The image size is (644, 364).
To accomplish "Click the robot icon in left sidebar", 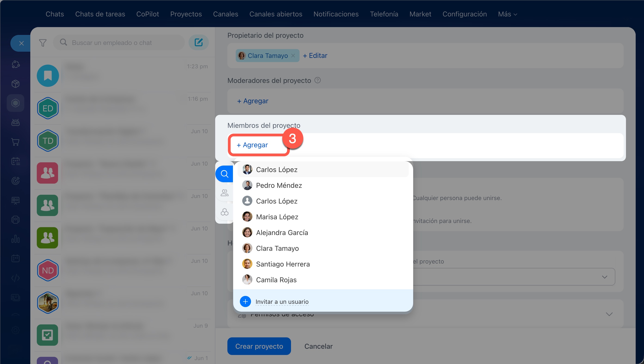I will pos(15,122).
